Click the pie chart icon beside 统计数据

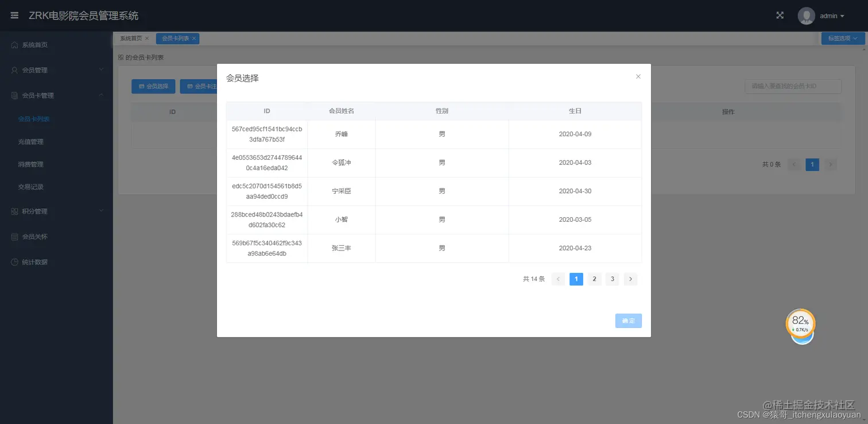coord(14,262)
